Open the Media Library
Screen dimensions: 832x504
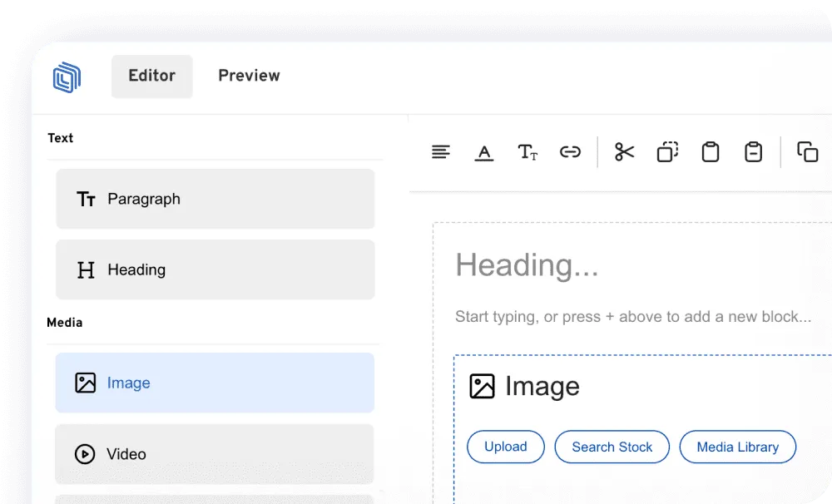click(737, 447)
